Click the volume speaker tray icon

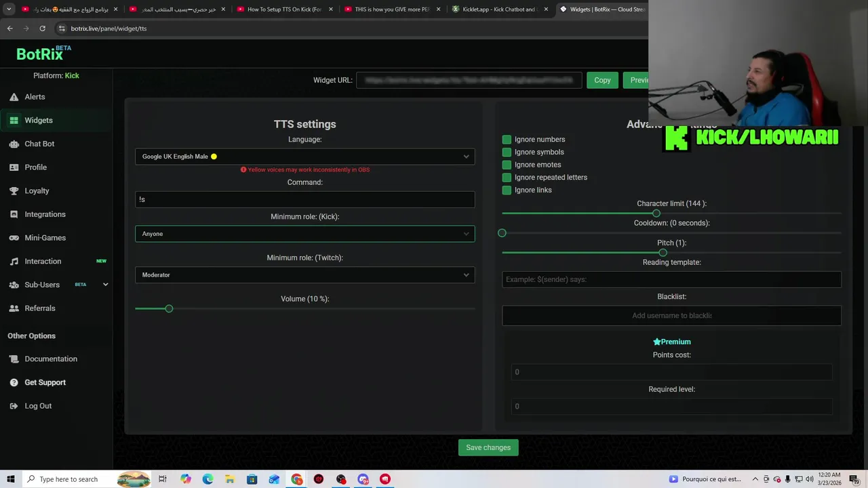809,479
